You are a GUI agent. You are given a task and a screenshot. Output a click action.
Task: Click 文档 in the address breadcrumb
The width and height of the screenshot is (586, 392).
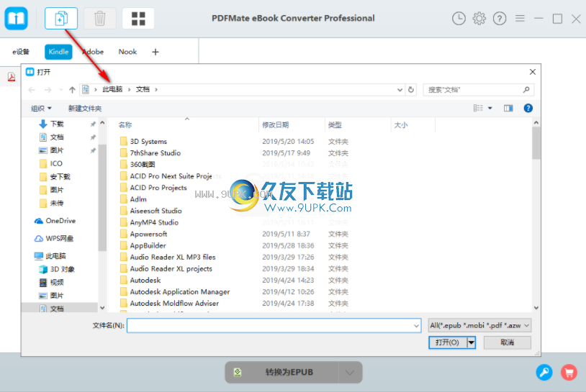tap(143, 90)
